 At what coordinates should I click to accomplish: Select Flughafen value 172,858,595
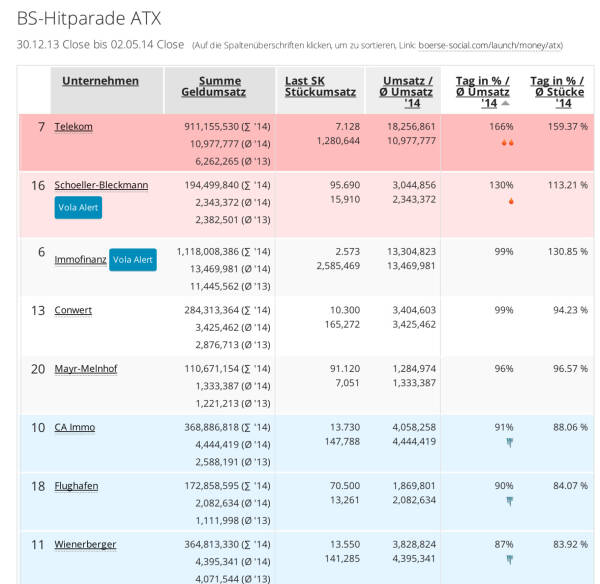(212, 486)
